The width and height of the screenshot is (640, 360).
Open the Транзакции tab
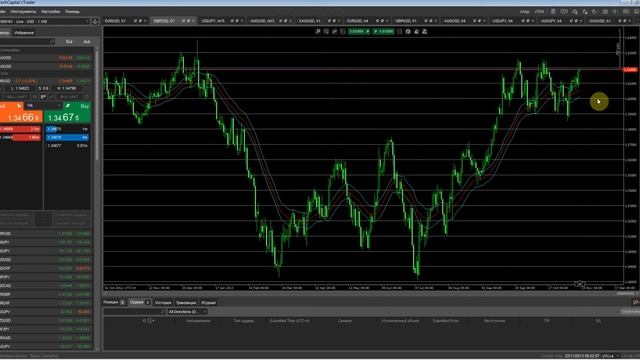(186, 303)
